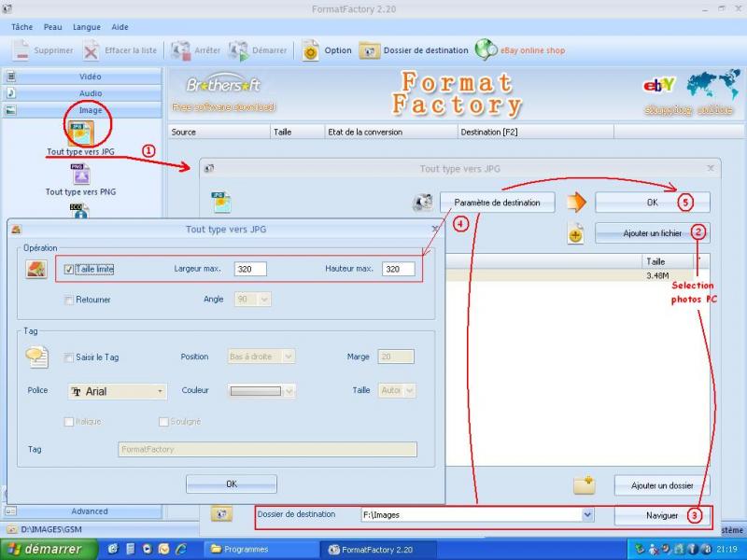Toggle the Souligné checkbox
Viewport: 747px width, 560px height.
(x=163, y=422)
